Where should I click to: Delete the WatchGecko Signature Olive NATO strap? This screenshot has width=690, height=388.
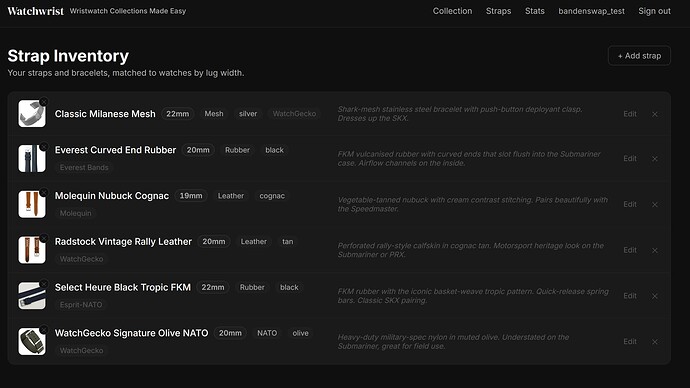tap(655, 342)
